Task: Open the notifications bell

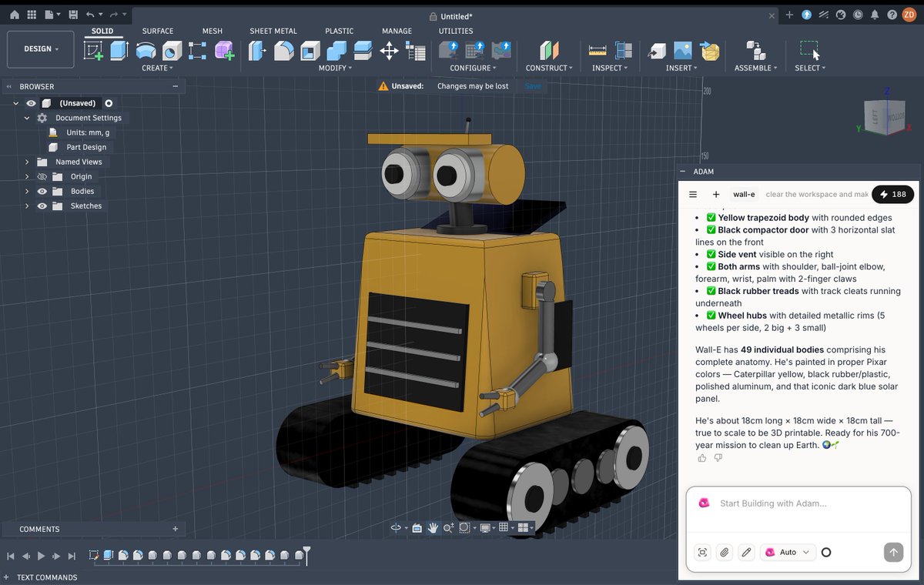Action: point(875,15)
